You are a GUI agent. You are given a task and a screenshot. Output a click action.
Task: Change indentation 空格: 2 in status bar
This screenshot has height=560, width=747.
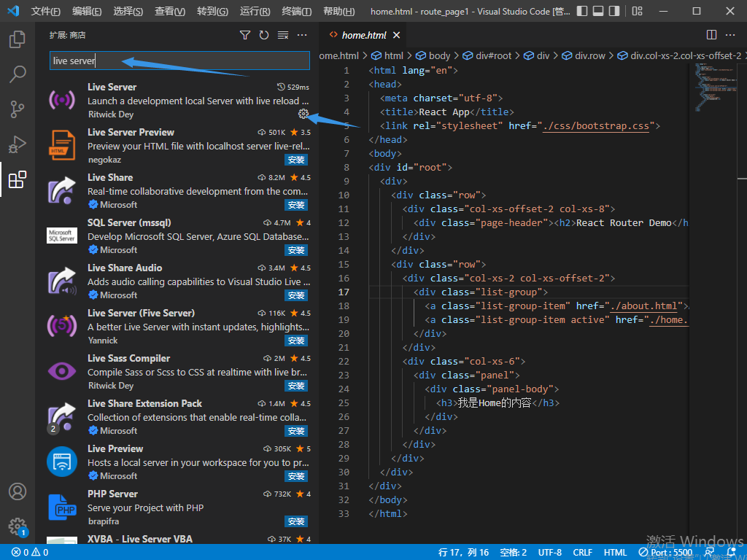click(513, 553)
